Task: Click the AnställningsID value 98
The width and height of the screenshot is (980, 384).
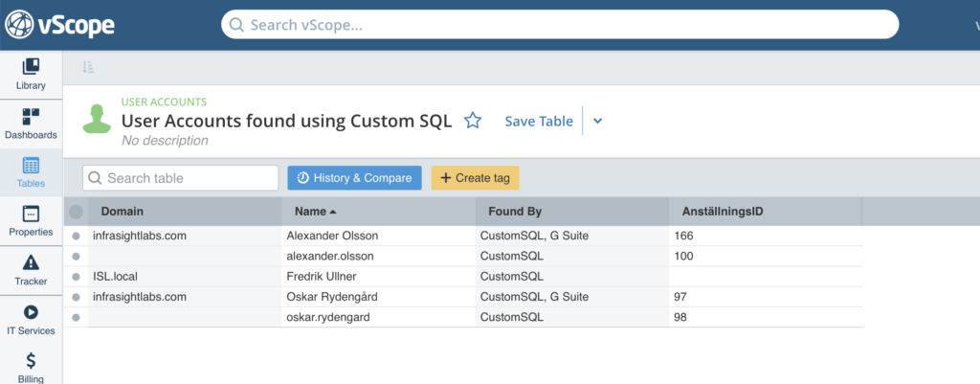Action: [x=680, y=317]
